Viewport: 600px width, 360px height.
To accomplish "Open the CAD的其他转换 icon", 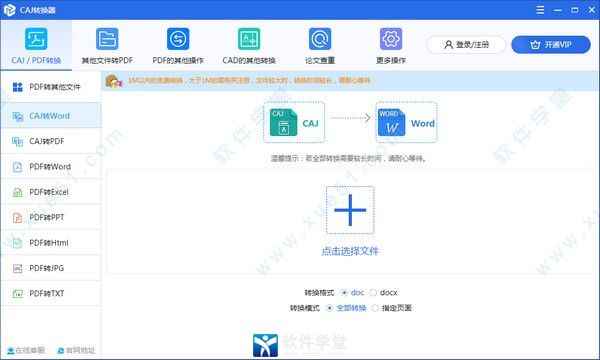I will click(249, 39).
